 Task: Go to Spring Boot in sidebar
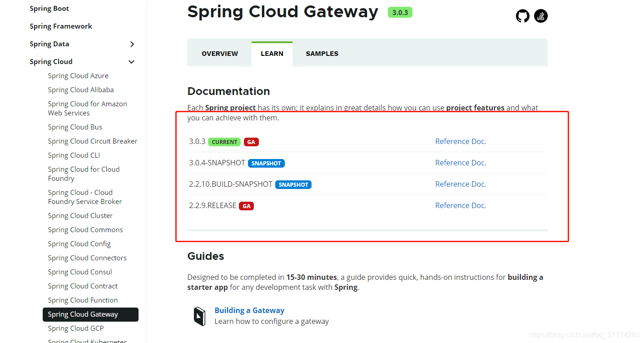[50, 9]
